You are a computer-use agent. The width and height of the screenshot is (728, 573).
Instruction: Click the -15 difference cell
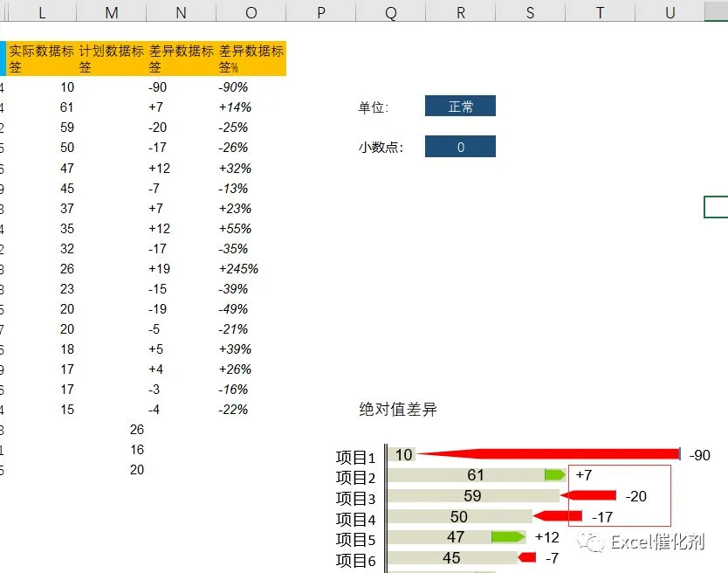pos(181,289)
